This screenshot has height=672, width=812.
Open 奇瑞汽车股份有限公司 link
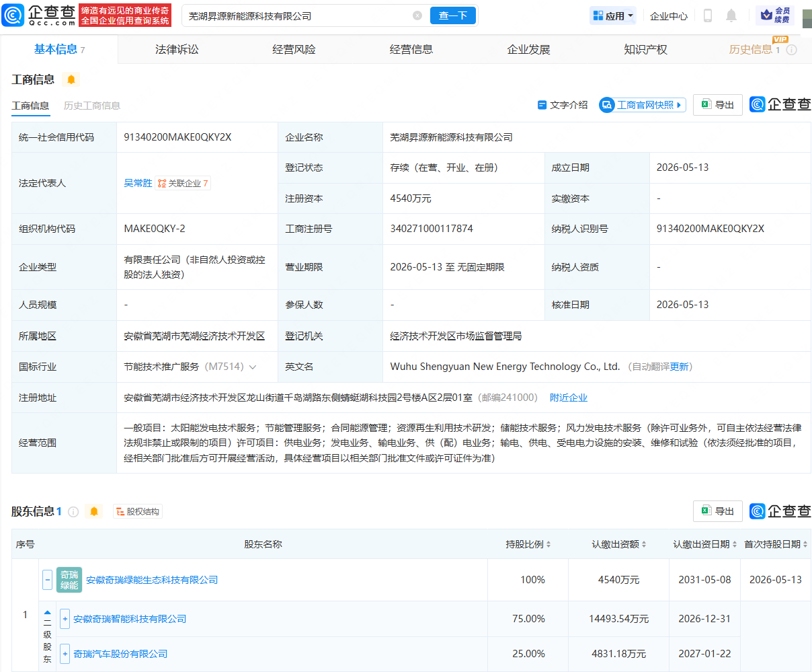[x=120, y=654]
